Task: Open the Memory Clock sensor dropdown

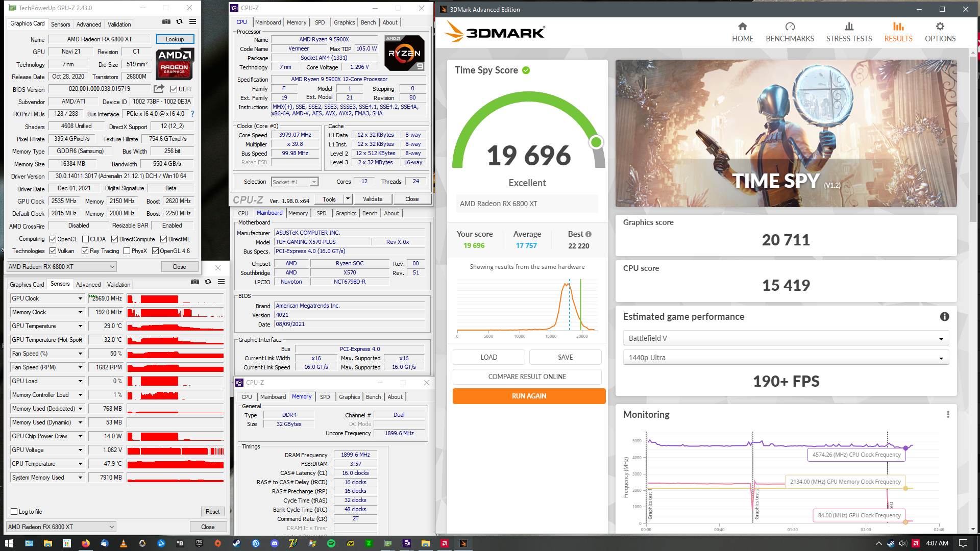Action: (x=80, y=312)
